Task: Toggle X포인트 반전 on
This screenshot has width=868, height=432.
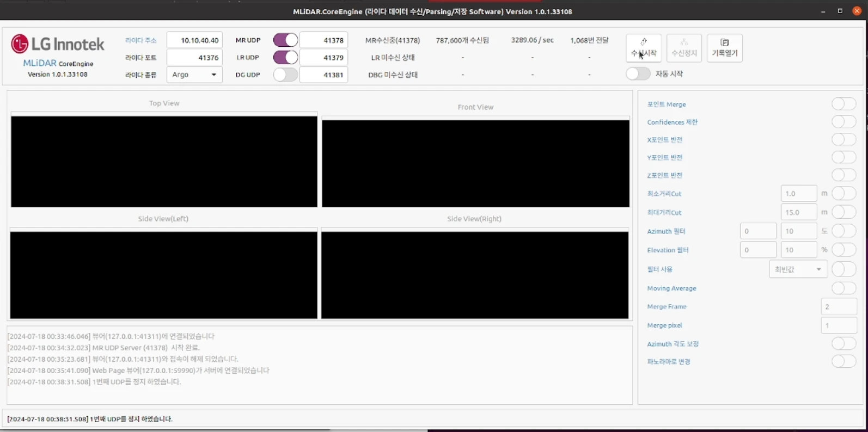Action: tap(843, 139)
